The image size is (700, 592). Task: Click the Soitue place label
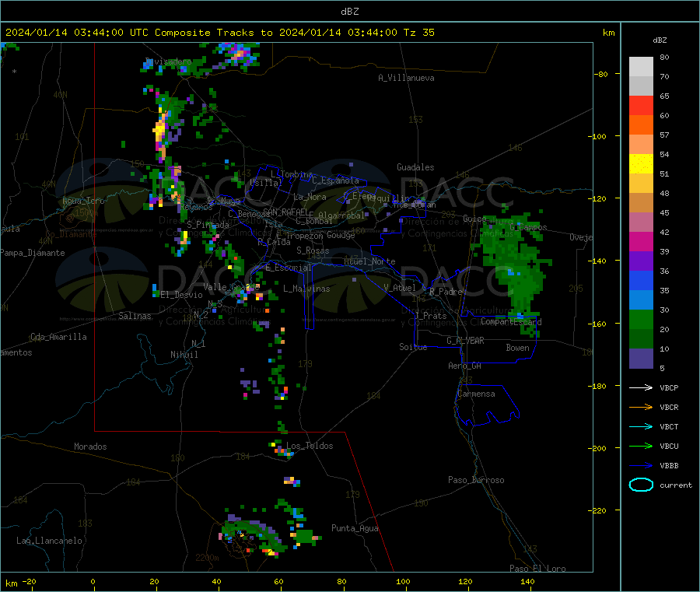coord(413,347)
